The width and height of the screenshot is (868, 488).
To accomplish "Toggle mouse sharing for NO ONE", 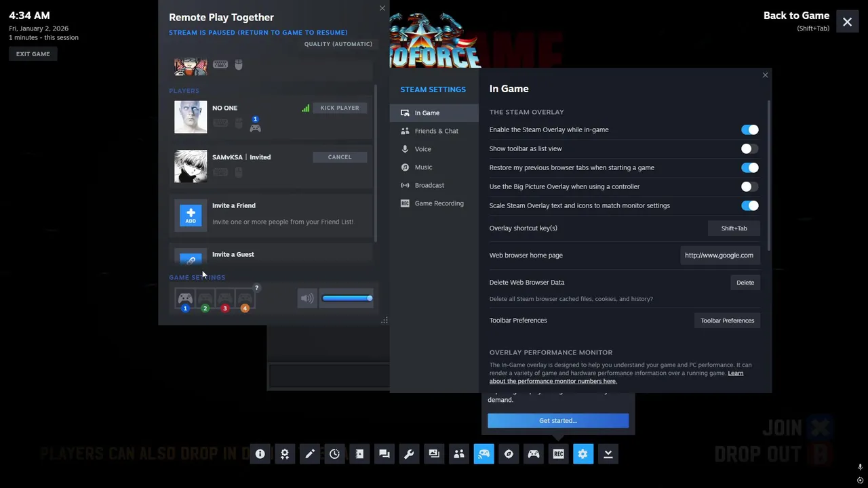I will click(x=239, y=123).
